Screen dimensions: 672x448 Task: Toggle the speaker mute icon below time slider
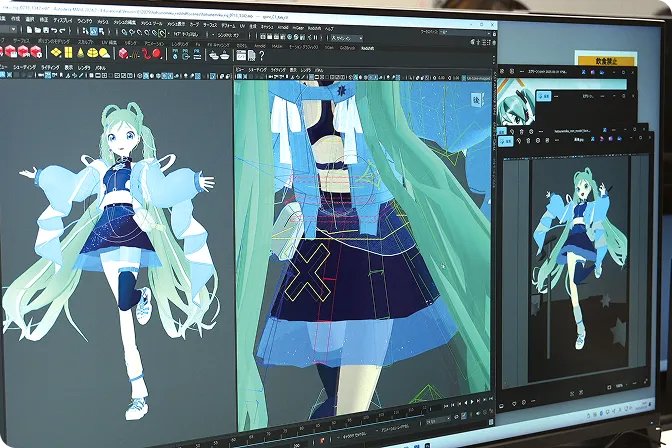click(478, 413)
